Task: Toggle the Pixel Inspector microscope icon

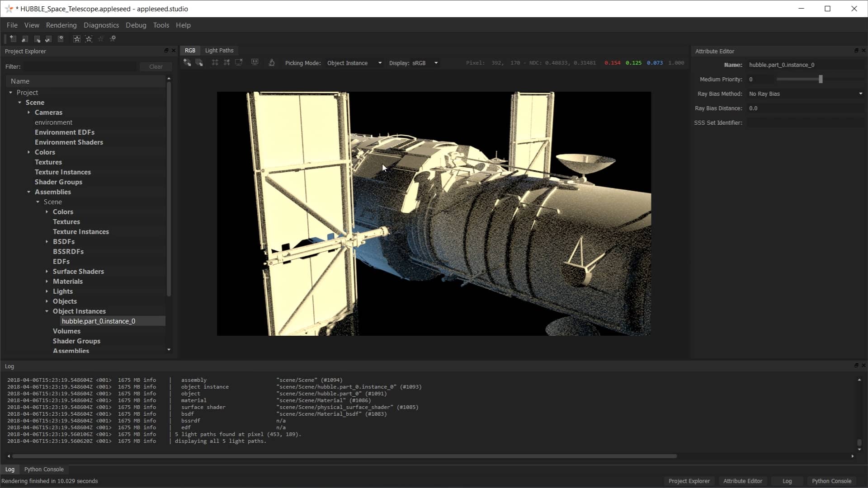Action: [272, 63]
